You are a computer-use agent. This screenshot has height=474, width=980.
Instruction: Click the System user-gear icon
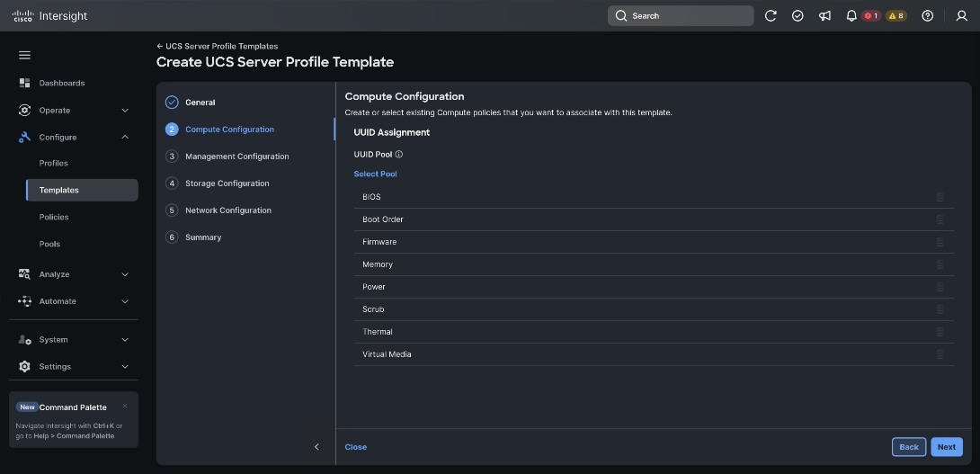(x=24, y=340)
